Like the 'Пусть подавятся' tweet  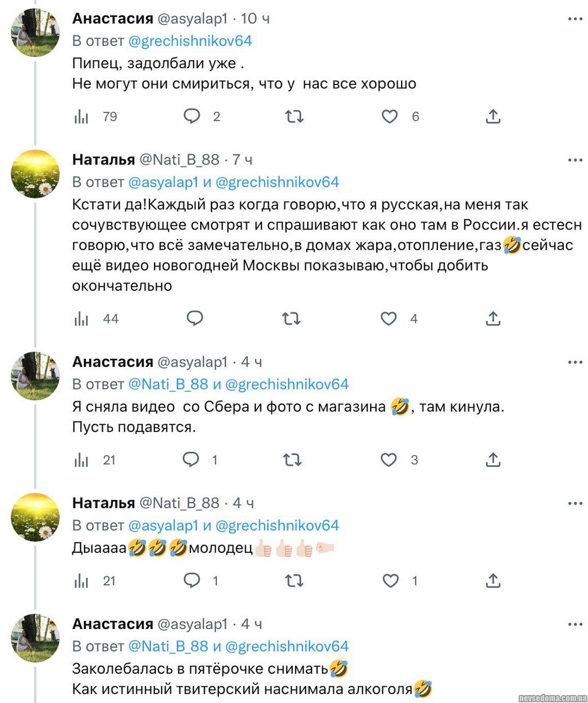389,460
